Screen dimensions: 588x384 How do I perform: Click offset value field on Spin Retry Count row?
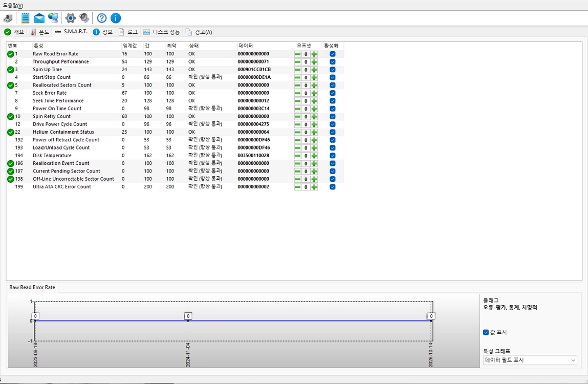coord(306,116)
